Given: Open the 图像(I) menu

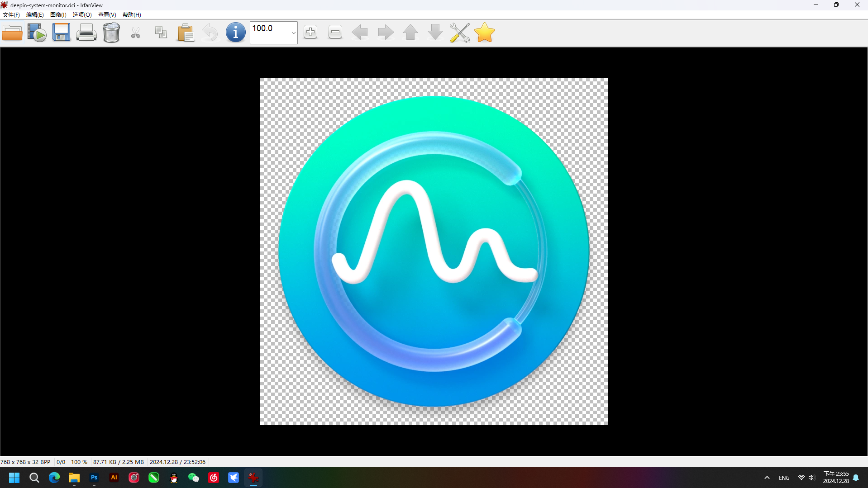Looking at the screenshot, I should [x=58, y=15].
